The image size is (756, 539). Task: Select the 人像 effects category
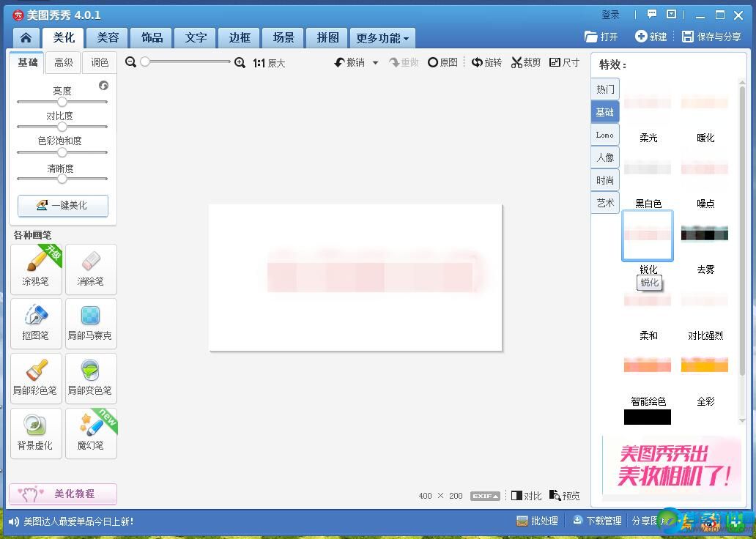point(605,157)
